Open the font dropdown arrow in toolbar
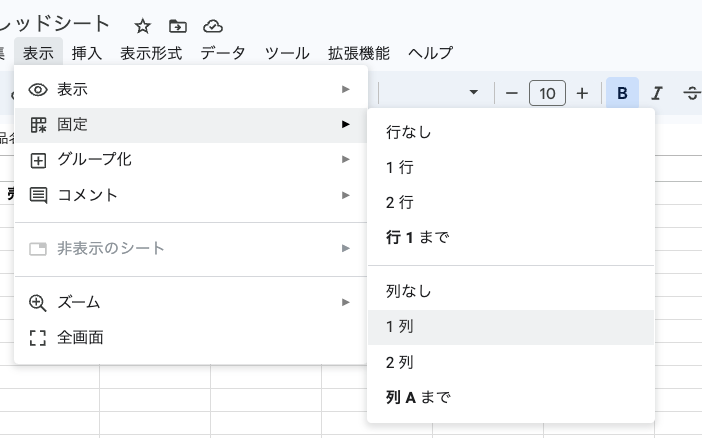The height and width of the screenshot is (438, 702). [x=473, y=93]
